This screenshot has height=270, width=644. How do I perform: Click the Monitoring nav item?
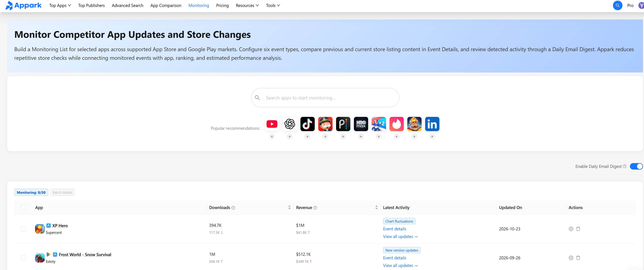[x=198, y=5]
